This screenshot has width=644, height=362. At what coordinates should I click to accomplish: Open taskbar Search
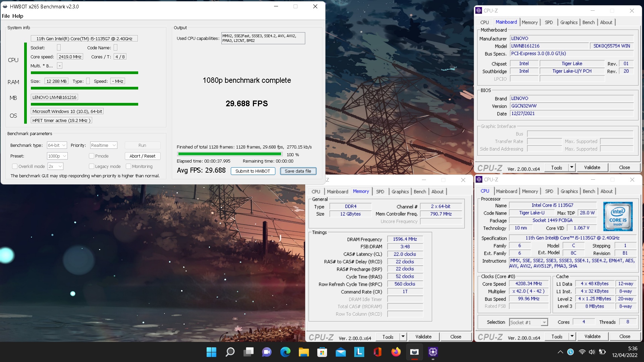(230, 352)
